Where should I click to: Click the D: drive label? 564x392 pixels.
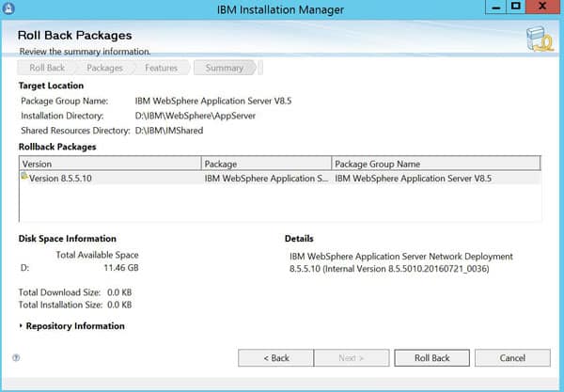[x=24, y=268]
